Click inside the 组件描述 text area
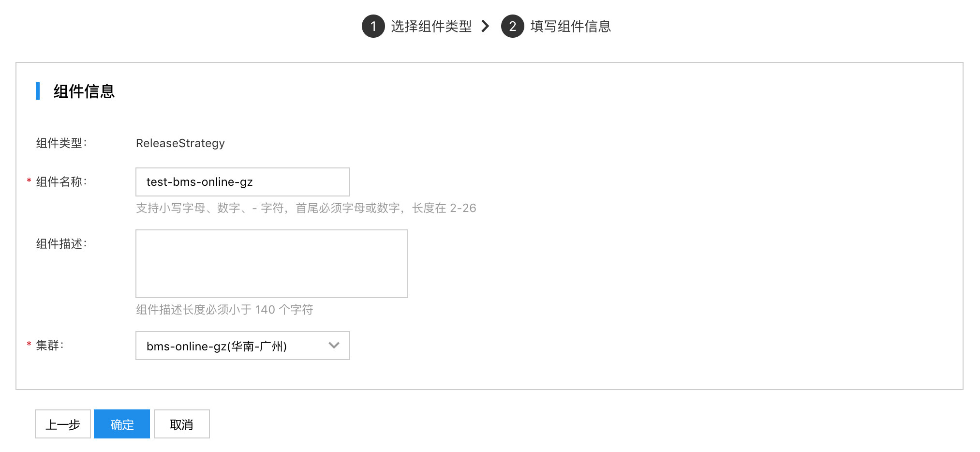Screen dimensions: 980x452 click(272, 264)
